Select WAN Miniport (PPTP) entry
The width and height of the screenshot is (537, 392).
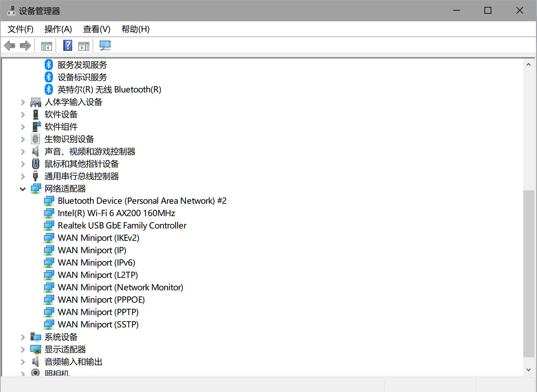tap(98, 312)
